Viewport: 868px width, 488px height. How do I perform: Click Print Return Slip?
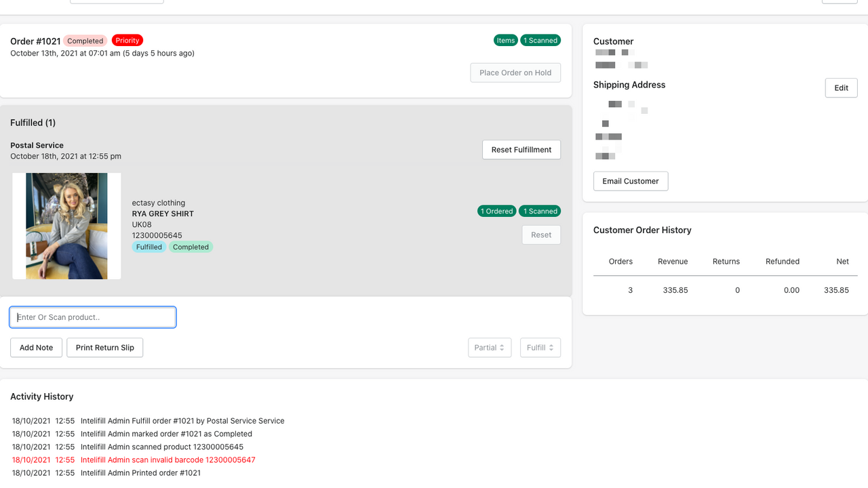104,347
